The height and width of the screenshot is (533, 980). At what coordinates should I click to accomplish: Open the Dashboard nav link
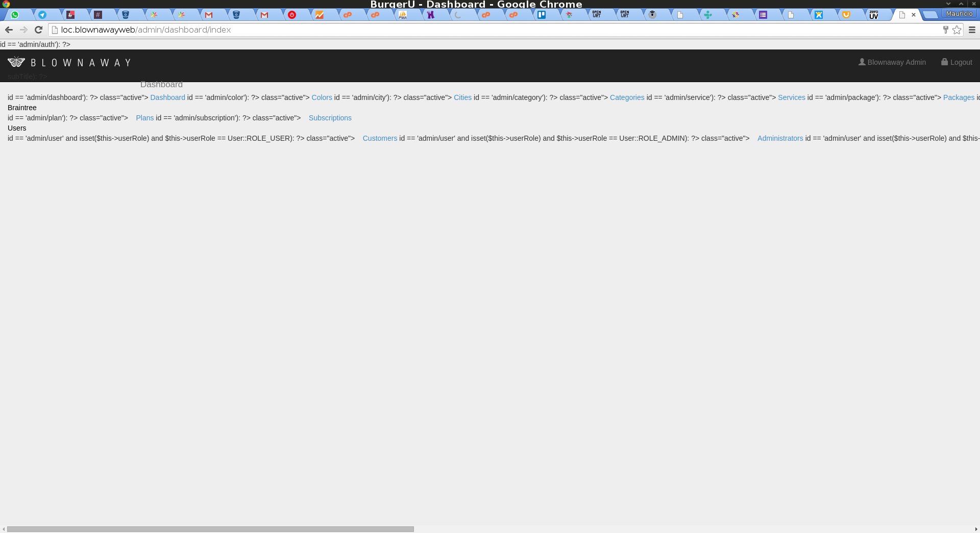tap(167, 97)
